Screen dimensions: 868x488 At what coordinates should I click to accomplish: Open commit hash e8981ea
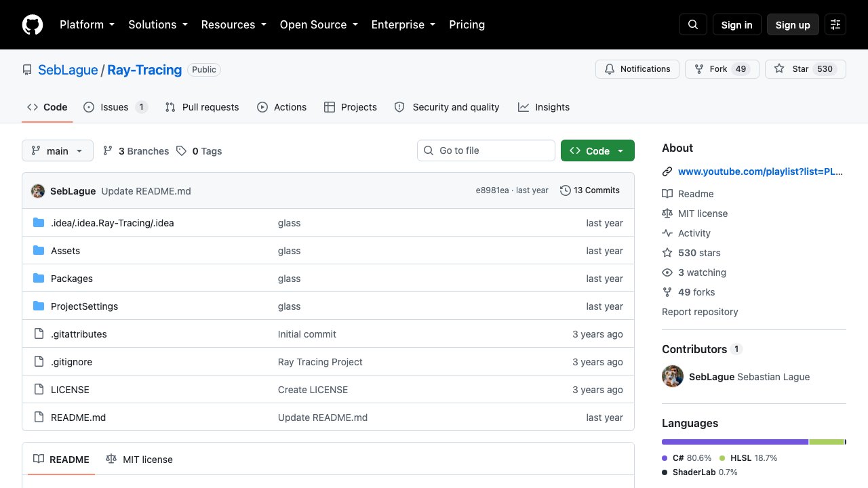click(x=492, y=190)
